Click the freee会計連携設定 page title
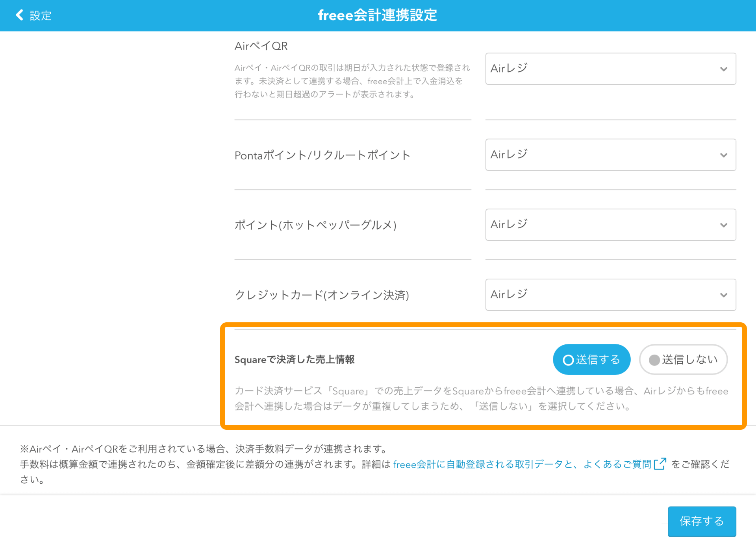This screenshot has height=551, width=756. pyautogui.click(x=377, y=15)
